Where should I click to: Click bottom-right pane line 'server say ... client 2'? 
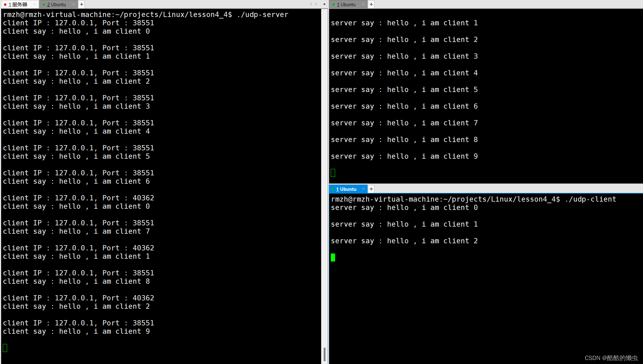pos(404,241)
